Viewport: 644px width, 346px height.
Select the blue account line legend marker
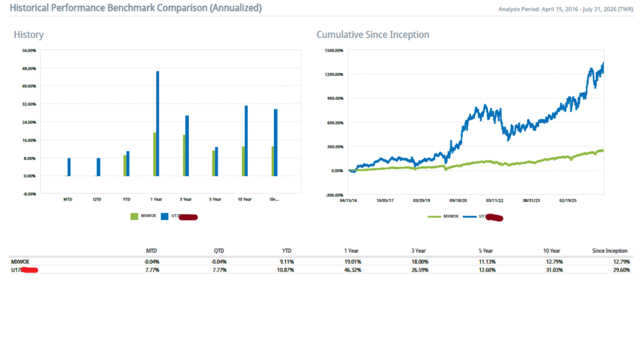(x=469, y=216)
